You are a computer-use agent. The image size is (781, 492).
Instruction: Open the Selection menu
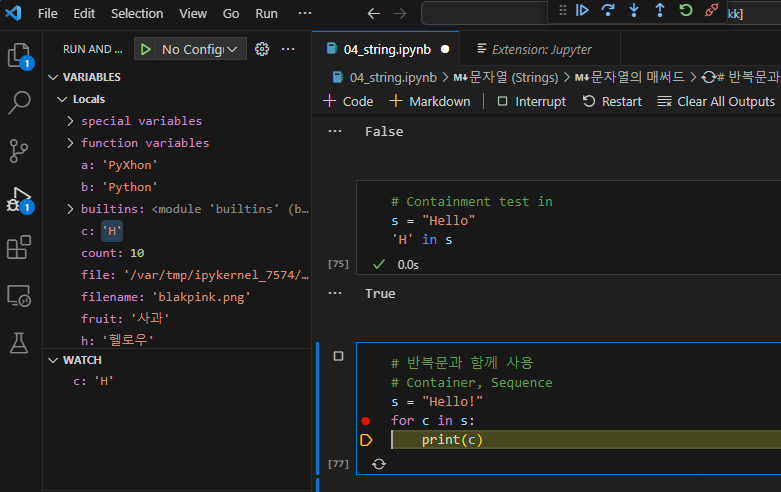137,13
